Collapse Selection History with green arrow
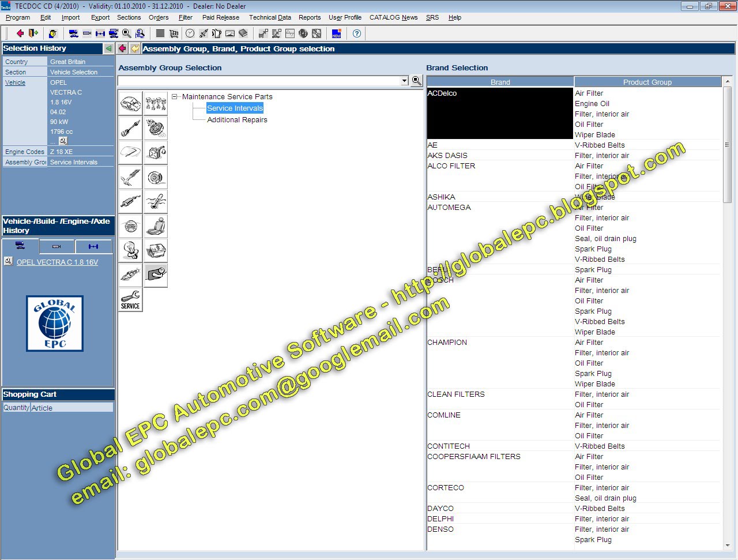 coord(108,48)
